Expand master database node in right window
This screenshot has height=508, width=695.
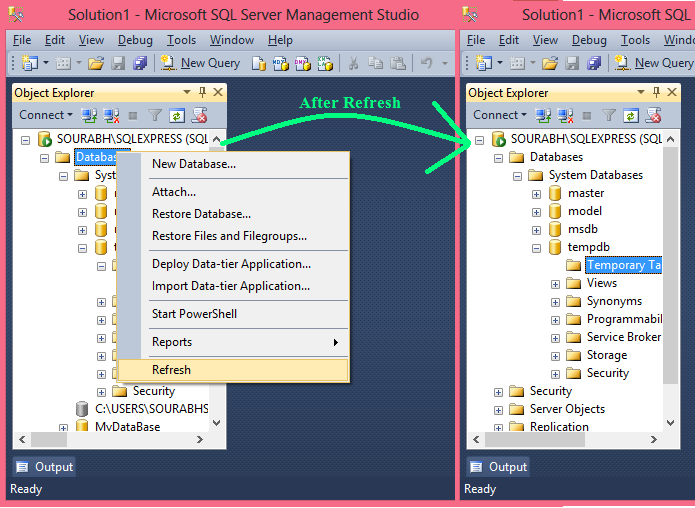[536, 194]
